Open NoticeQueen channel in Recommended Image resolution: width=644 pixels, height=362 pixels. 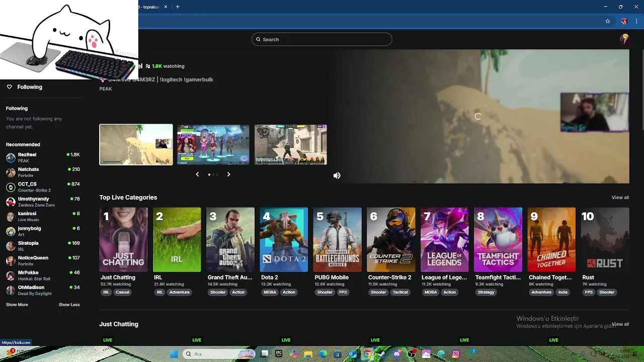tap(43, 260)
